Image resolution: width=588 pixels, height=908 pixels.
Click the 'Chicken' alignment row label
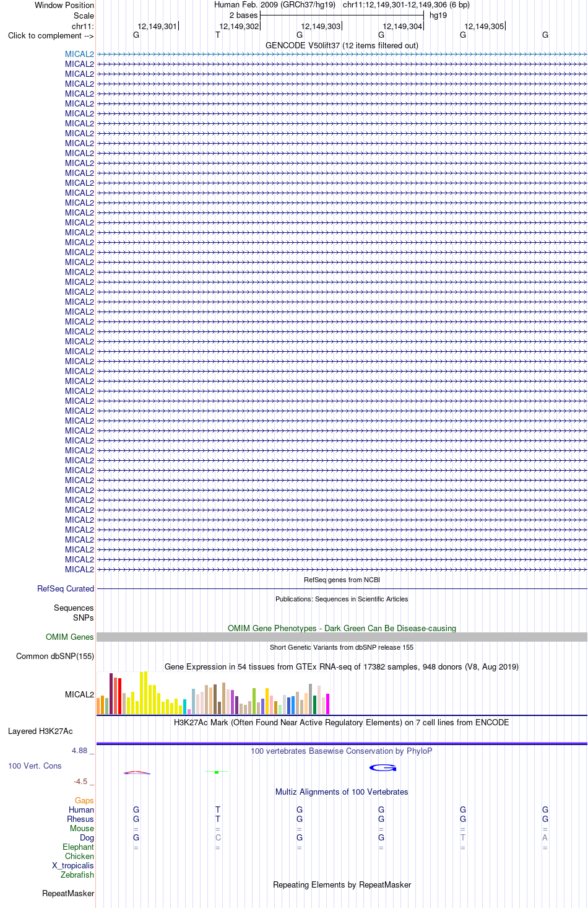pos(79,856)
